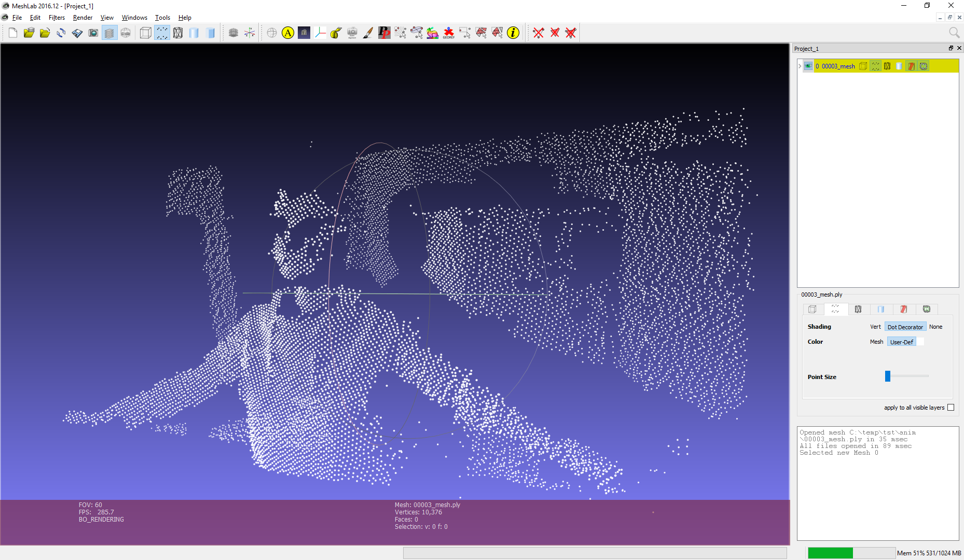Set Shading to Vert

875,327
